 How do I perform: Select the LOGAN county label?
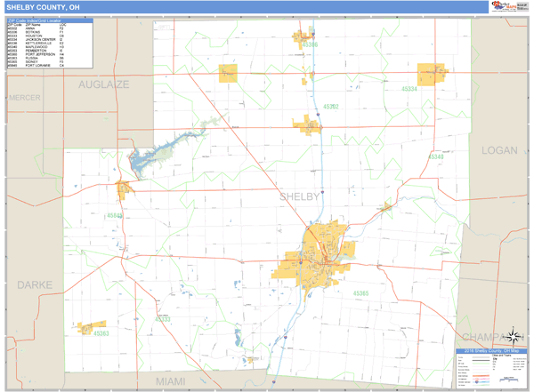[499, 150]
